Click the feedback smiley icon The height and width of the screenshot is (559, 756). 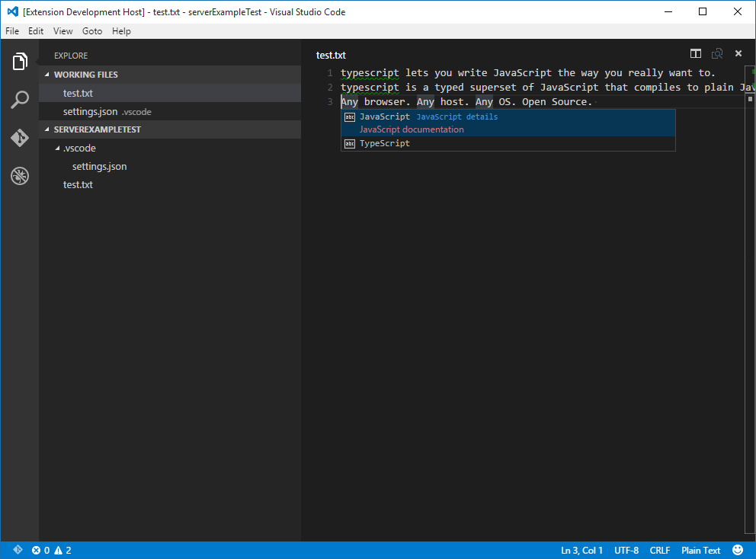click(738, 550)
